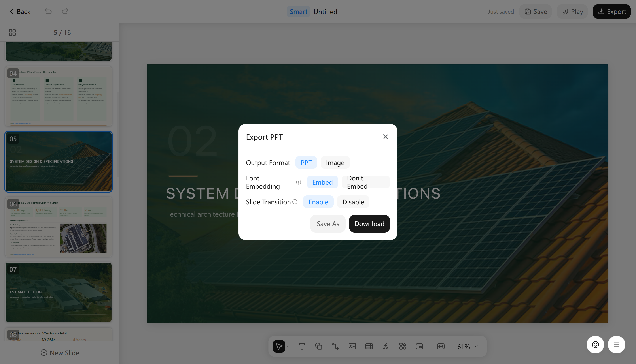Viewport: 636px width, 364px height.
Task: Close the Export PPT dialog
Action: point(385,137)
